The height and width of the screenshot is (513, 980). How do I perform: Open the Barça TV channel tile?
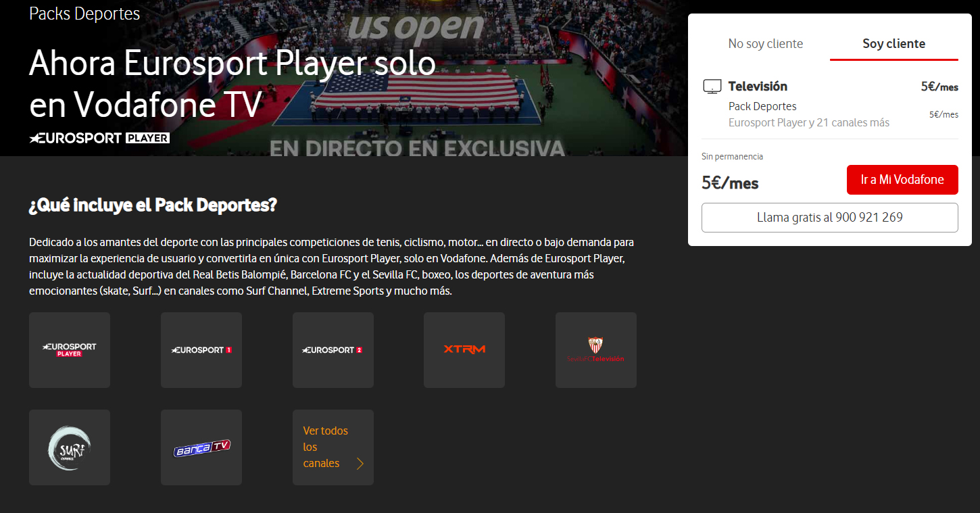201,447
